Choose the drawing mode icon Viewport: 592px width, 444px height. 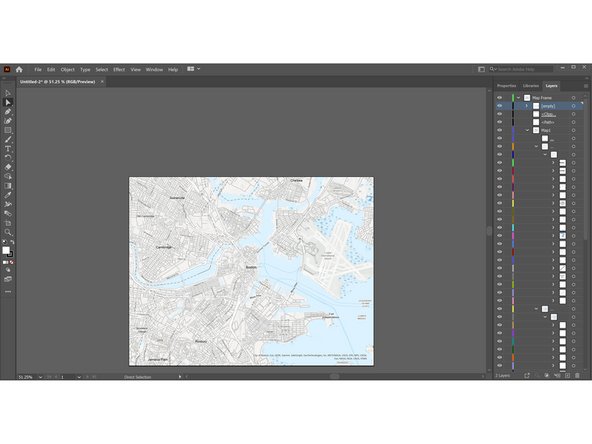[8, 270]
